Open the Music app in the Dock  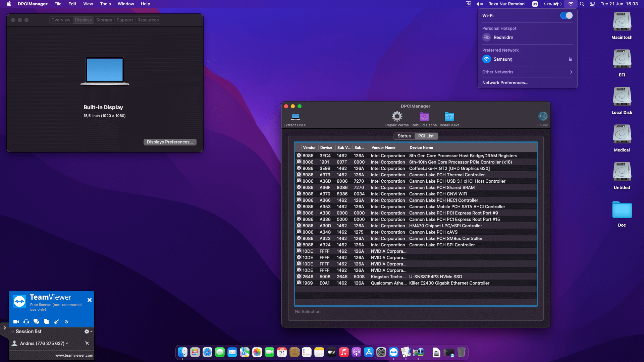coord(344,352)
